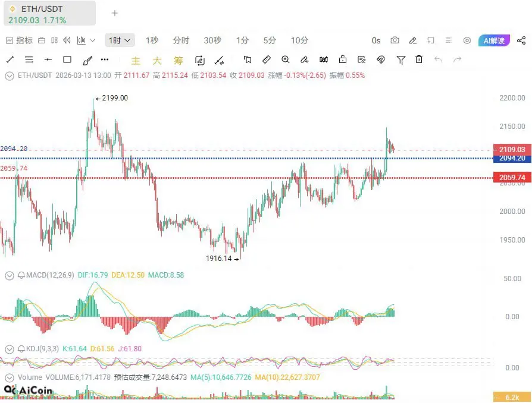The image size is (532, 403).
Task: Click the red 2059.74 price line label on axis
Action: point(512,177)
